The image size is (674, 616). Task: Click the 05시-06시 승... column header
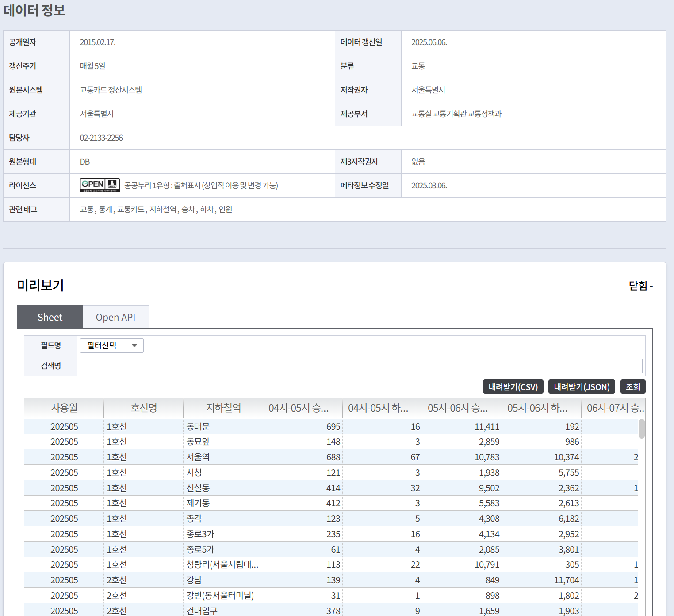tap(462, 408)
